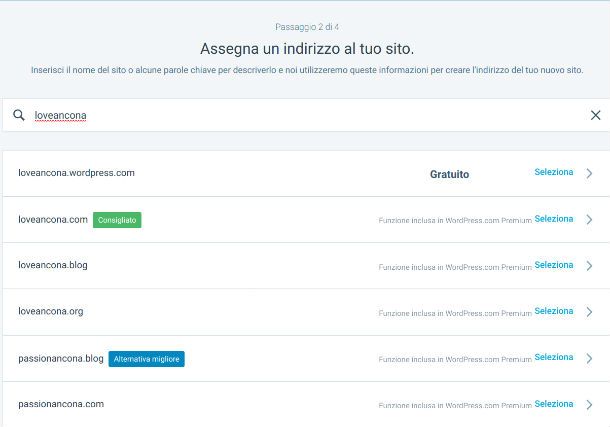This screenshot has width=610, height=427.
Task: Open chevron arrow on passionancona.com row
Action: 589,405
